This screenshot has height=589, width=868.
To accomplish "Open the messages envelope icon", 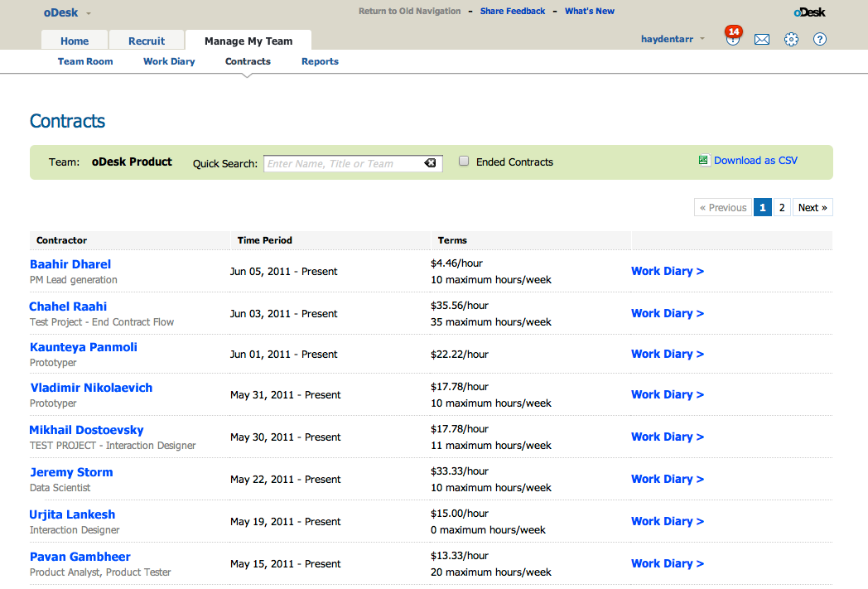I will pyautogui.click(x=762, y=40).
